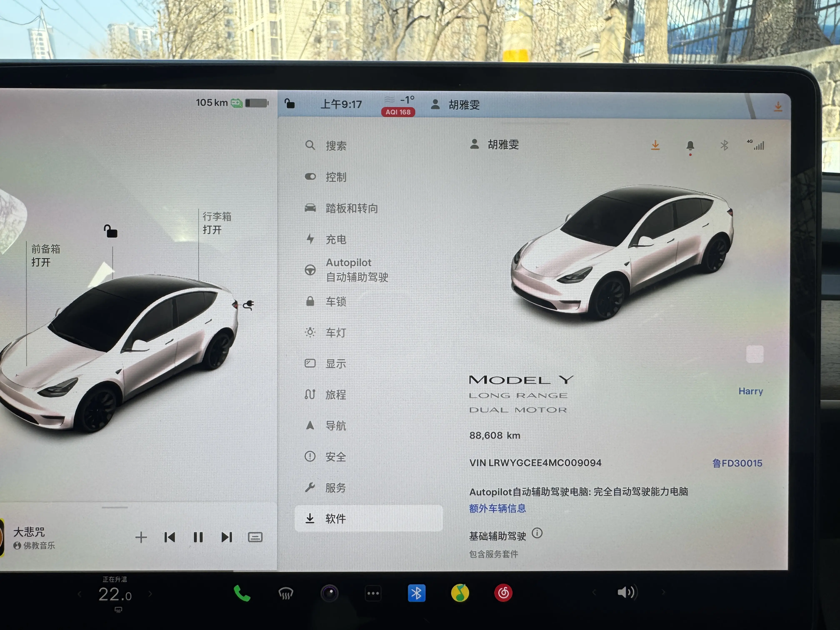
Task: Open the phone app icon
Action: [242, 593]
